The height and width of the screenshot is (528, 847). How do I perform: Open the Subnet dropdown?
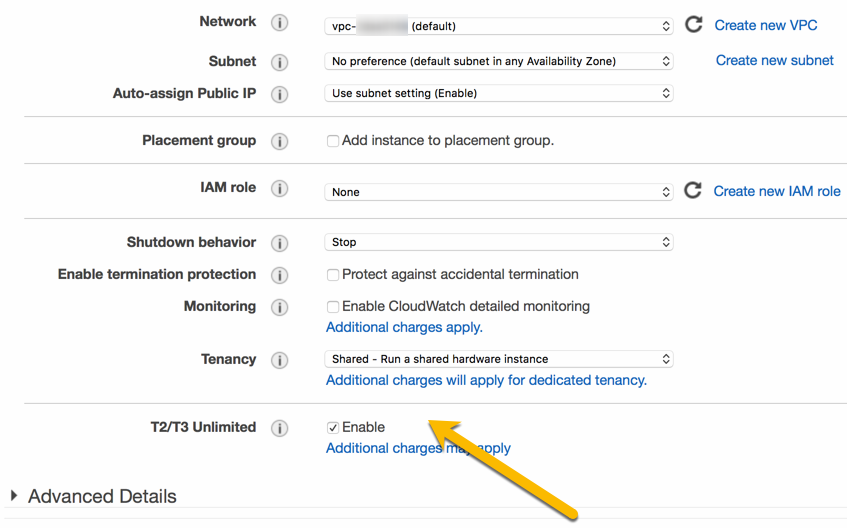click(498, 61)
